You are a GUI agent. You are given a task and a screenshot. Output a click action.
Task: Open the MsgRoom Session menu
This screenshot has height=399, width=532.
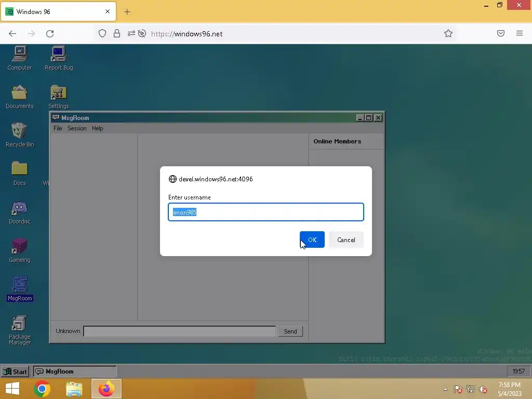click(77, 128)
